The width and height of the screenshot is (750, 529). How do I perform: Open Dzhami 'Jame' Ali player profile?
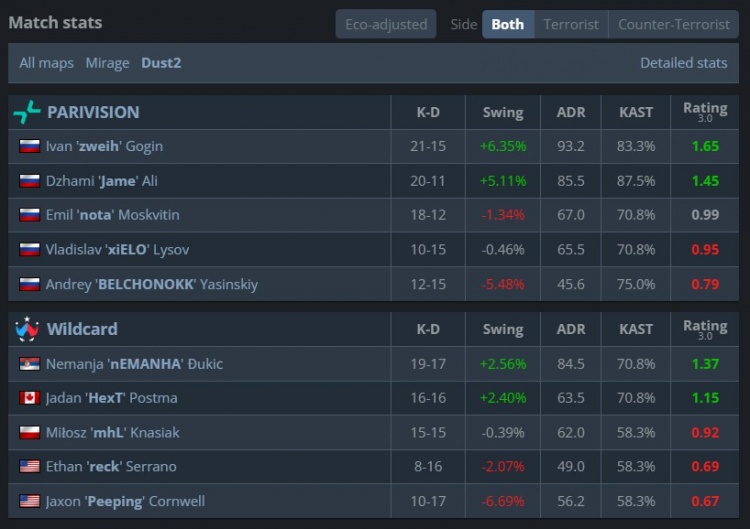[x=102, y=181]
